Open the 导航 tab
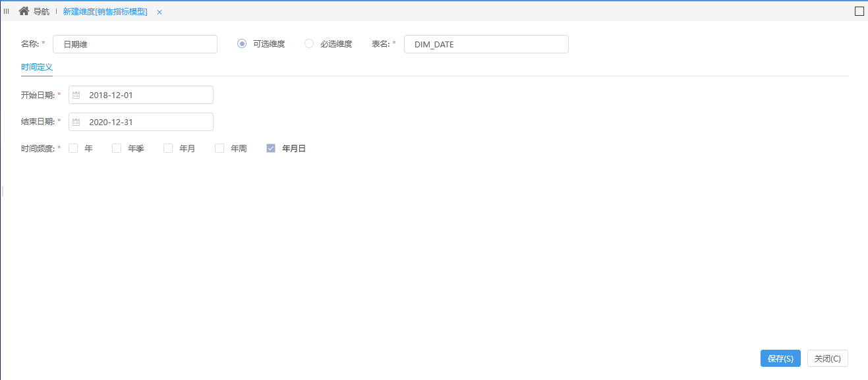 pyautogui.click(x=42, y=12)
